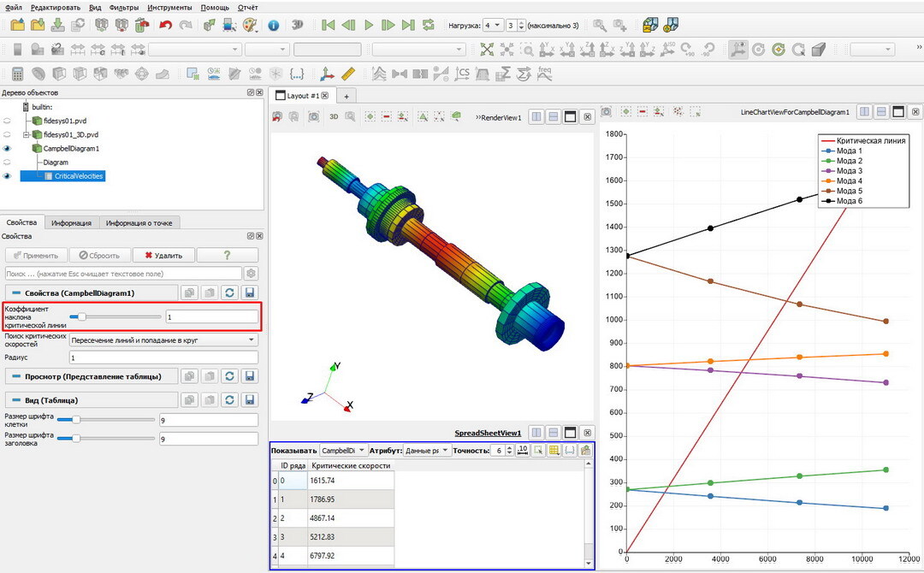The image size is (924, 573).
Task: Toggle CampbellDiagram1 eye visibility
Action: coord(7,149)
